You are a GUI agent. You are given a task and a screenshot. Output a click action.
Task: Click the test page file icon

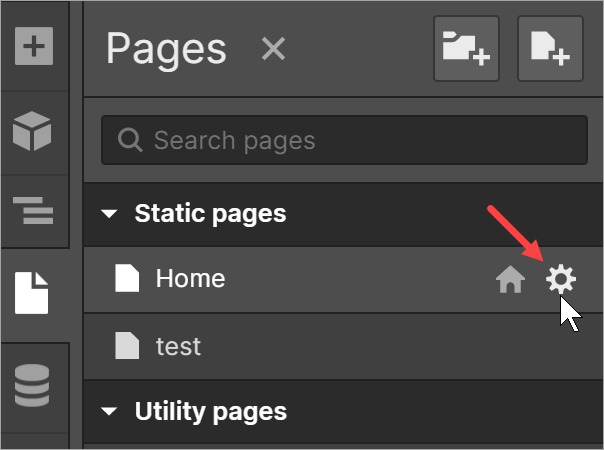[x=127, y=346]
